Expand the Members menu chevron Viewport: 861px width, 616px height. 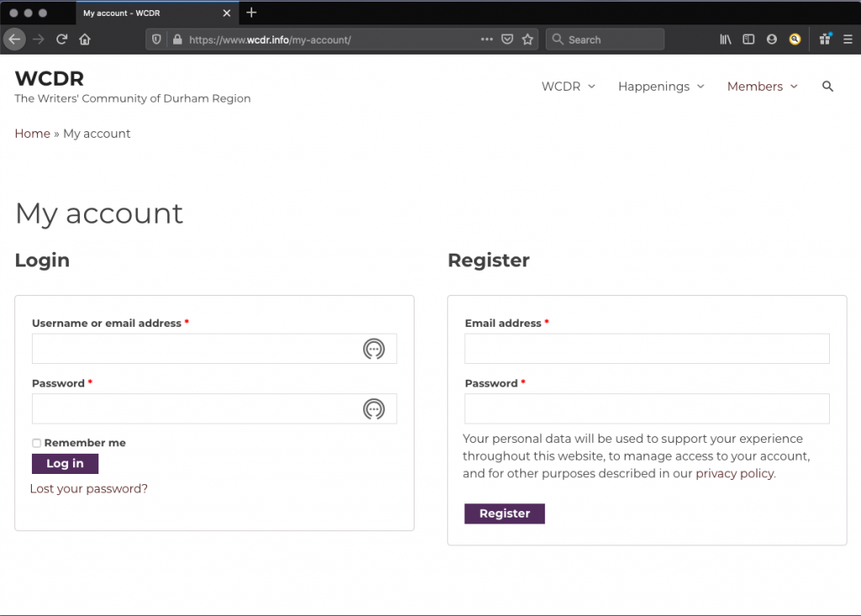pyautogui.click(x=794, y=87)
